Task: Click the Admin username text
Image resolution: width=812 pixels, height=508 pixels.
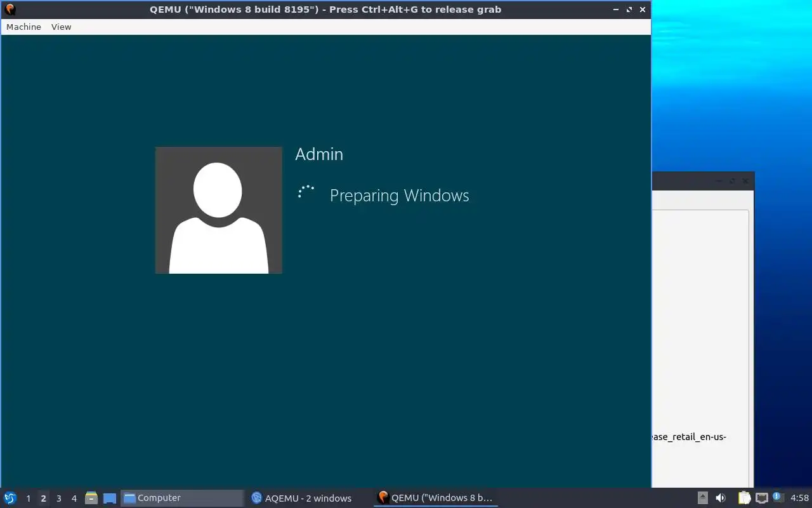Action: click(x=319, y=154)
